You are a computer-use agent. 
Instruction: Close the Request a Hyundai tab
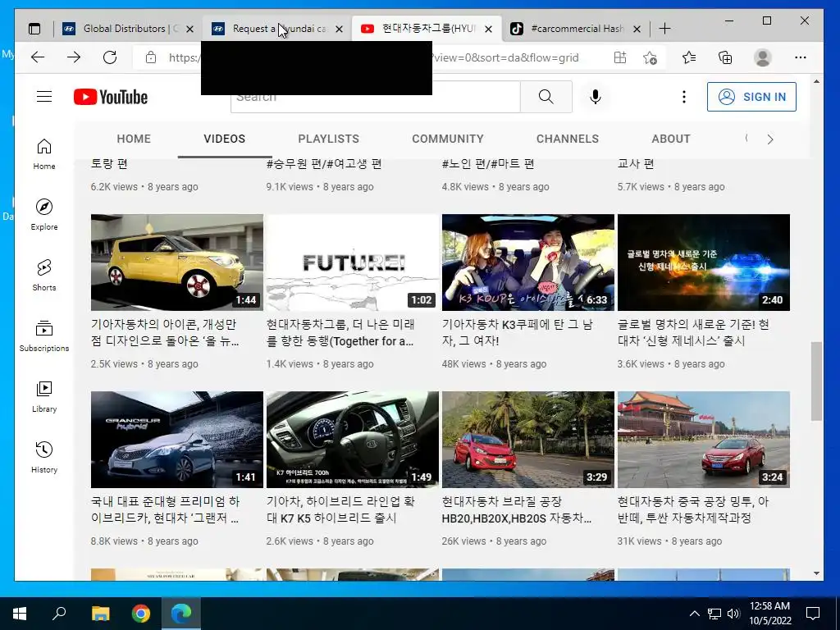339,29
